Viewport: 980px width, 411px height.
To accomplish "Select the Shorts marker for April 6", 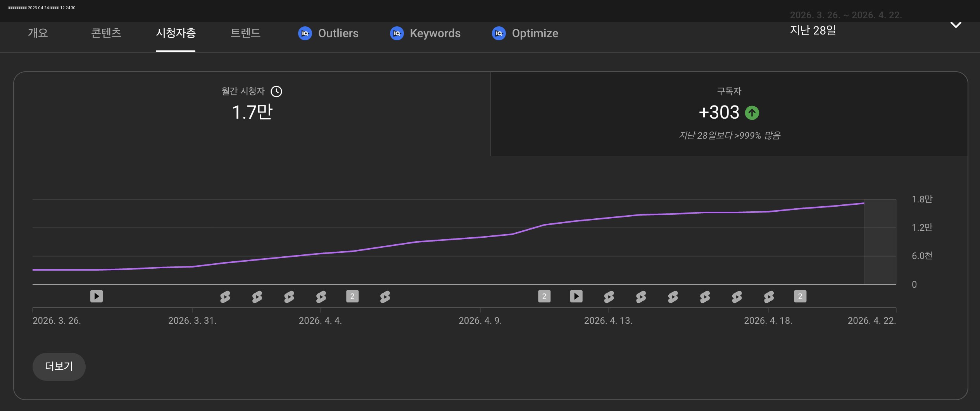I will pos(385,297).
